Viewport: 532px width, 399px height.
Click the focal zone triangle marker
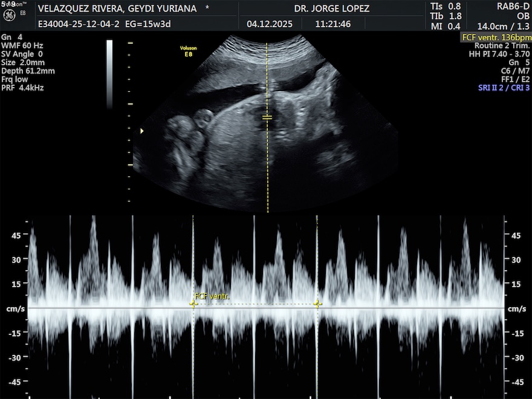142,131
